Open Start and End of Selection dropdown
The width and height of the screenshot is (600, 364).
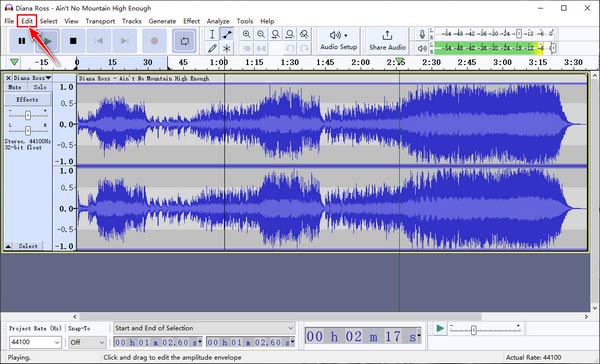[204, 328]
